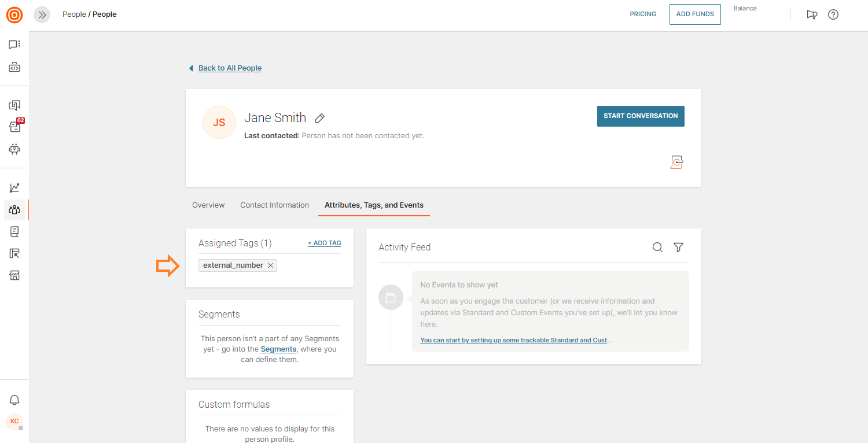This screenshot has width=868, height=443.
Task: Open the PRICING link
Action: 643,14
